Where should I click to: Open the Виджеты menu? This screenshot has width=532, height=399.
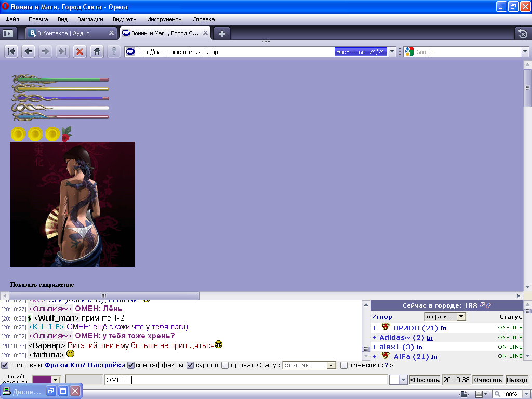(x=125, y=19)
